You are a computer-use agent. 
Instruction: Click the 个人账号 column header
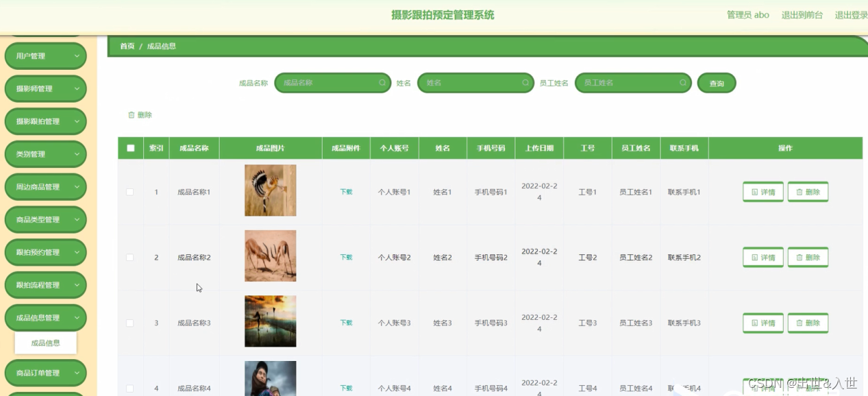(x=395, y=148)
